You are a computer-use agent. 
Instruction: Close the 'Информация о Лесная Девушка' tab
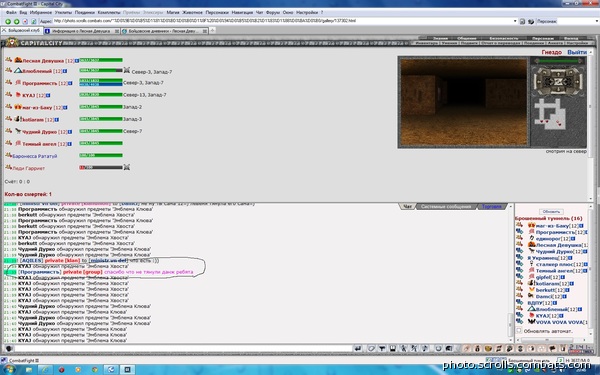(117, 31)
